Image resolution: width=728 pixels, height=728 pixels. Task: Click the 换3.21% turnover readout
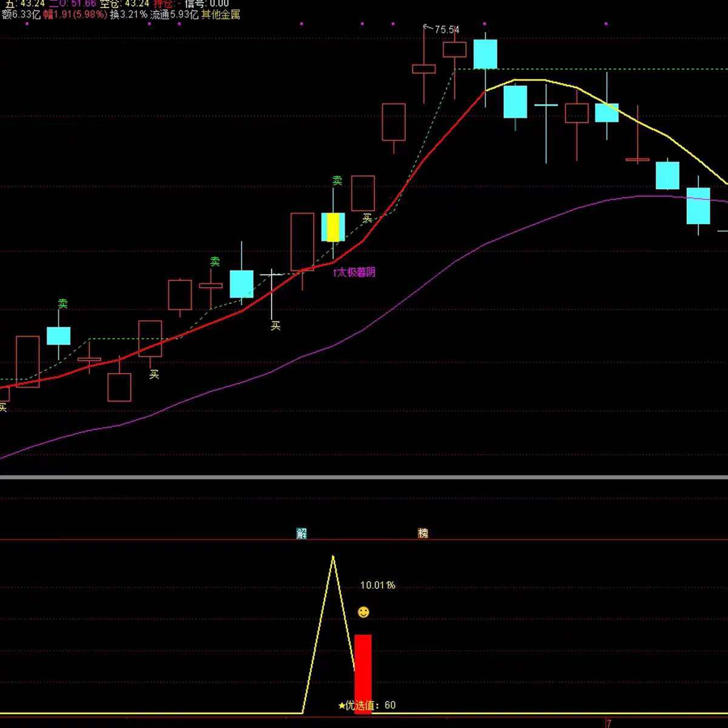pos(129,15)
